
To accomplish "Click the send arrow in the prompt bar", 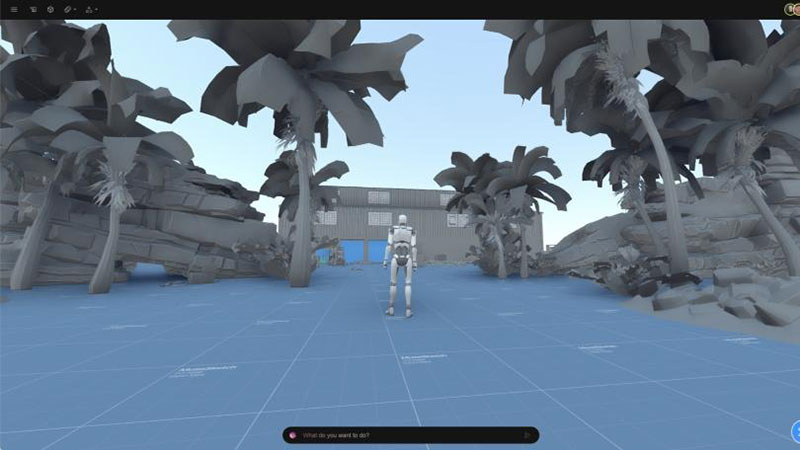I will click(527, 435).
